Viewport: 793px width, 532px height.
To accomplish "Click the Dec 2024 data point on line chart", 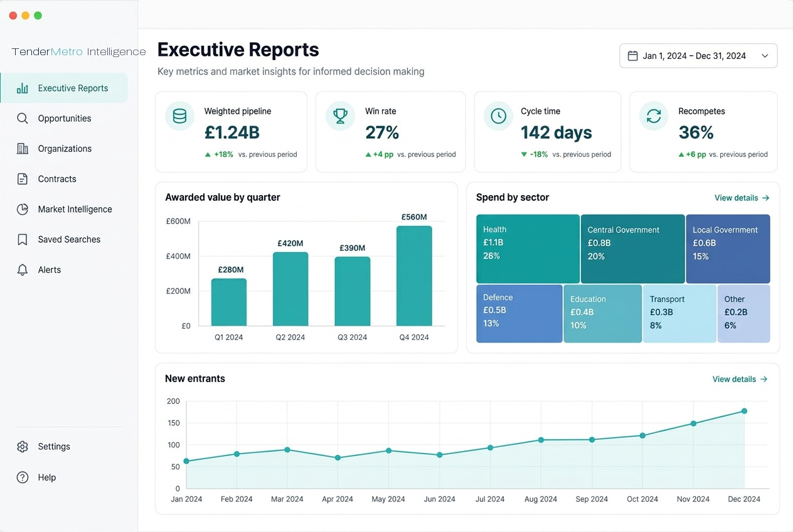I will [x=744, y=411].
